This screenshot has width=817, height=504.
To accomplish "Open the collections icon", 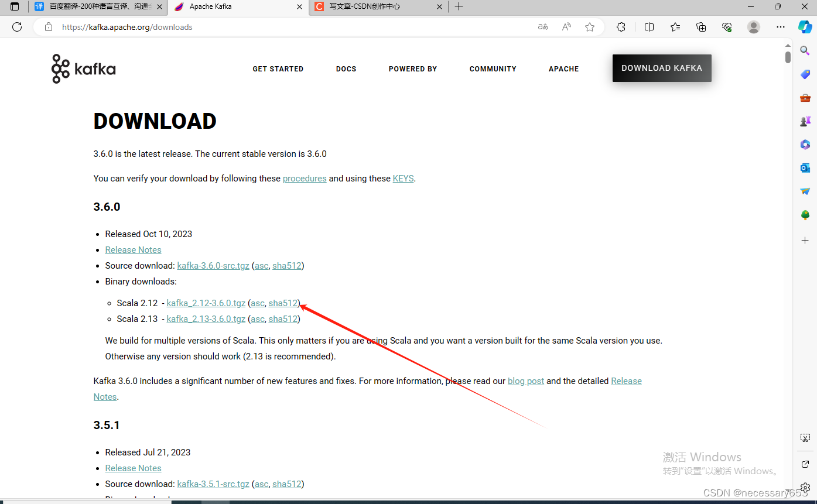I will pyautogui.click(x=701, y=27).
